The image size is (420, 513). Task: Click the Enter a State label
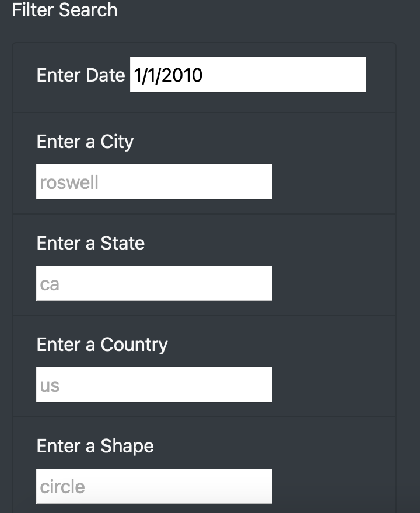(x=90, y=243)
